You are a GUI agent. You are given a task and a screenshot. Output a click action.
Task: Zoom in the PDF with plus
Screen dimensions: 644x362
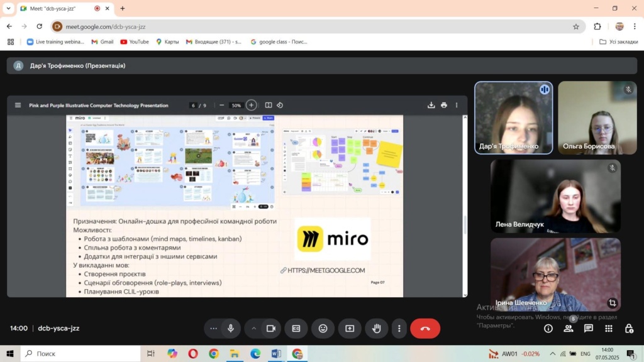252,105
